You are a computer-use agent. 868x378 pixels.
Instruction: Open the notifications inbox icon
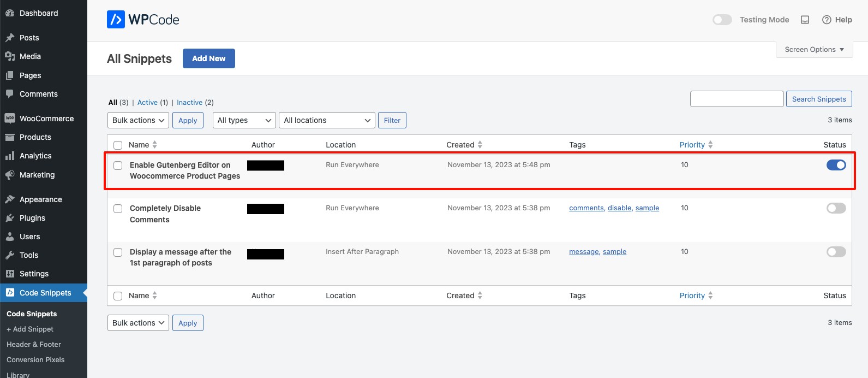pyautogui.click(x=805, y=20)
